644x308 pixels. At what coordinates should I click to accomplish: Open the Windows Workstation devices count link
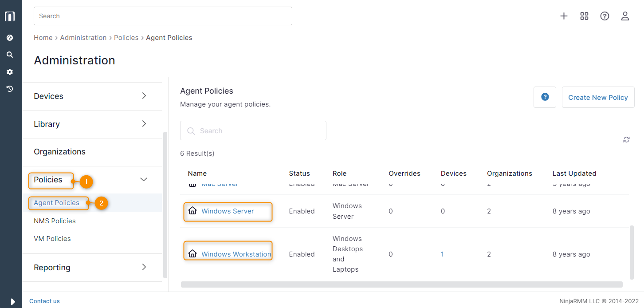pyautogui.click(x=442, y=254)
